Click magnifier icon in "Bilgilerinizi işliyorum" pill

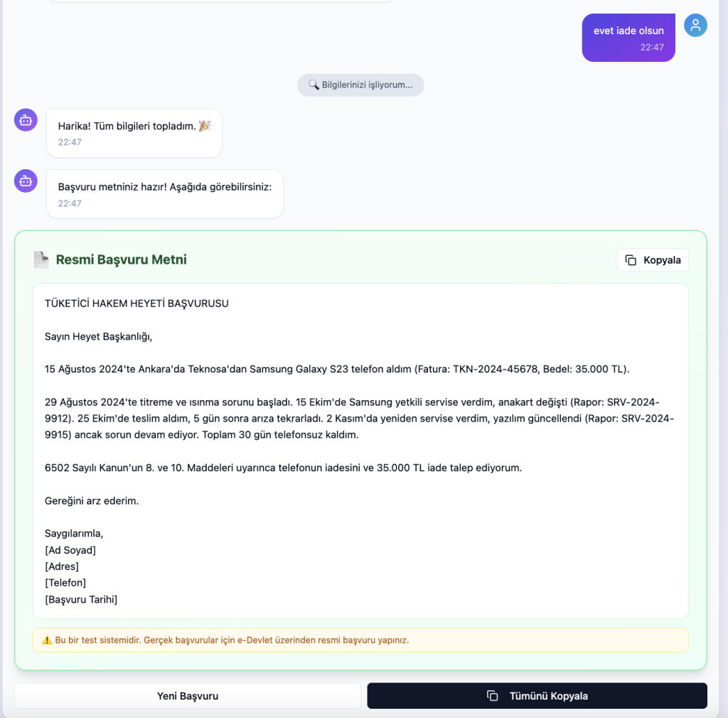(313, 85)
